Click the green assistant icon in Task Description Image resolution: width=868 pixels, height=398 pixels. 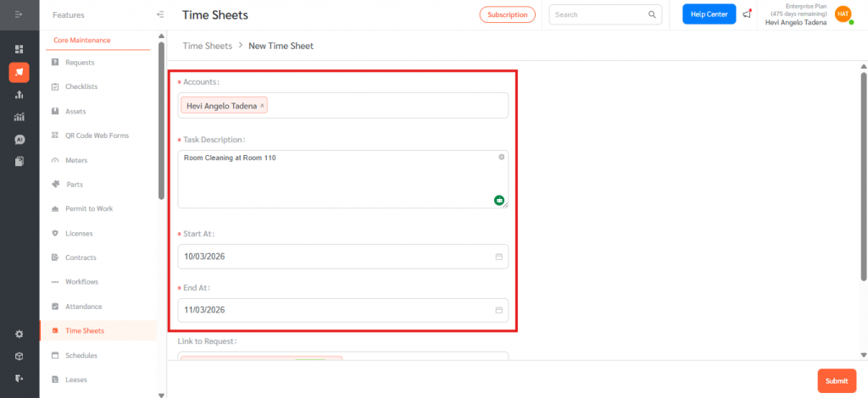point(499,200)
